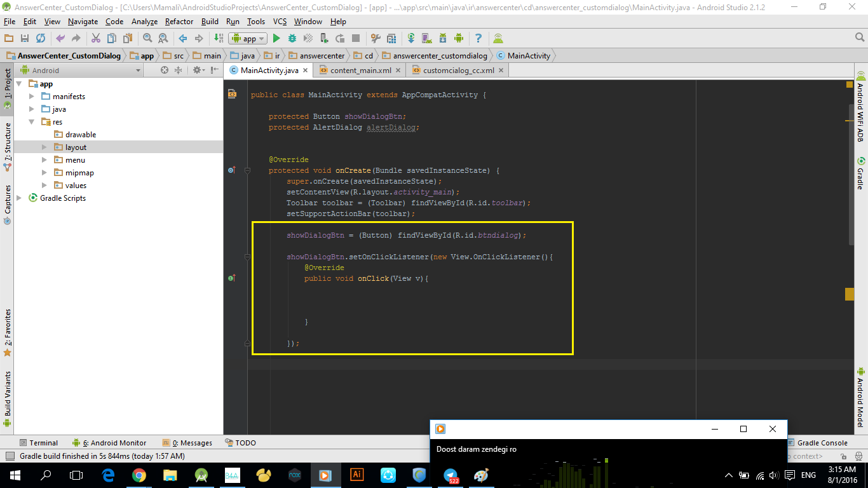Open the Refactor menu

(x=179, y=22)
